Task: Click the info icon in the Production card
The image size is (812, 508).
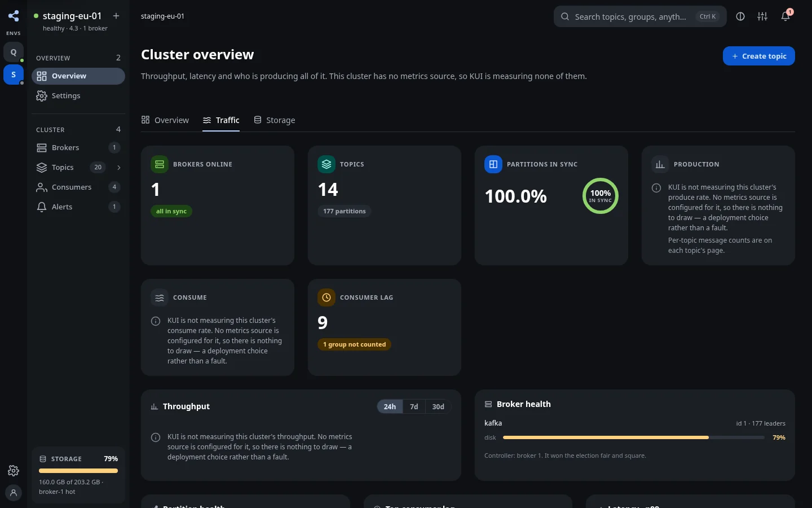Action: pyautogui.click(x=656, y=188)
